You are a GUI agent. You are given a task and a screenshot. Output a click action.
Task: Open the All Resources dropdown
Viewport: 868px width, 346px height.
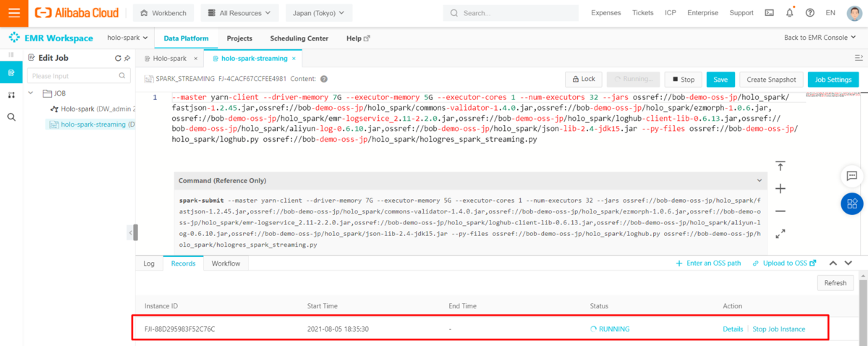[239, 13]
